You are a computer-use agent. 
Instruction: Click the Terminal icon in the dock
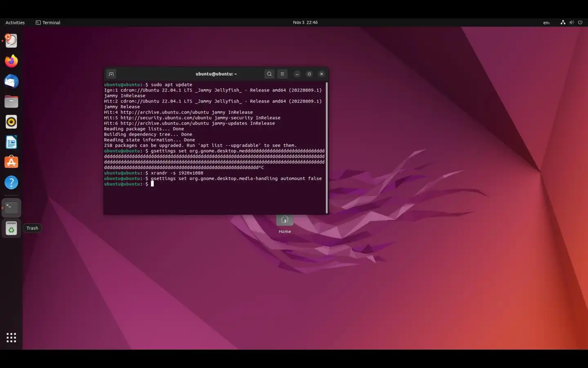pos(11,208)
